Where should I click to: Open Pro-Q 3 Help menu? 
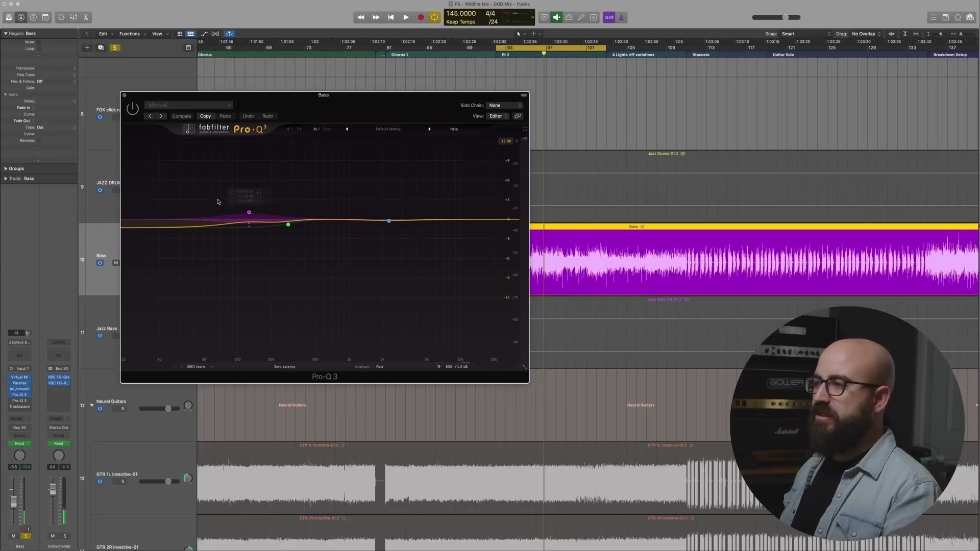(x=454, y=129)
